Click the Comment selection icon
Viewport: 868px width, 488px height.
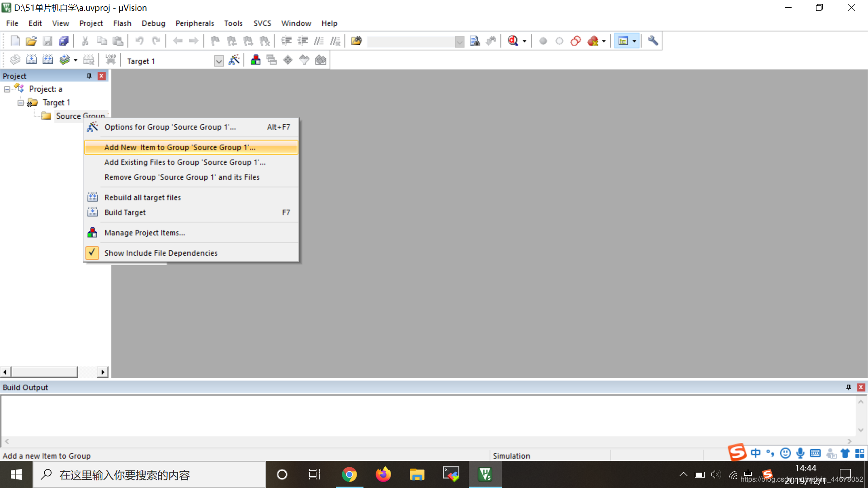[319, 41]
